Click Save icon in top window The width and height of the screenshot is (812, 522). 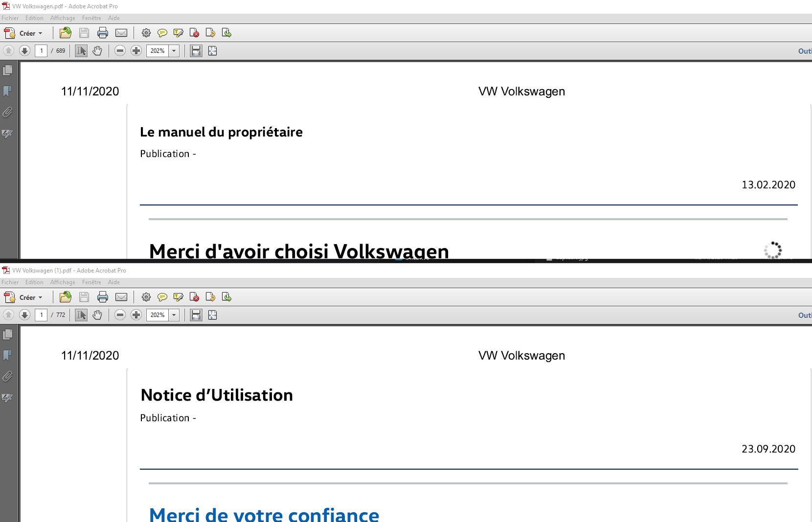coord(84,33)
